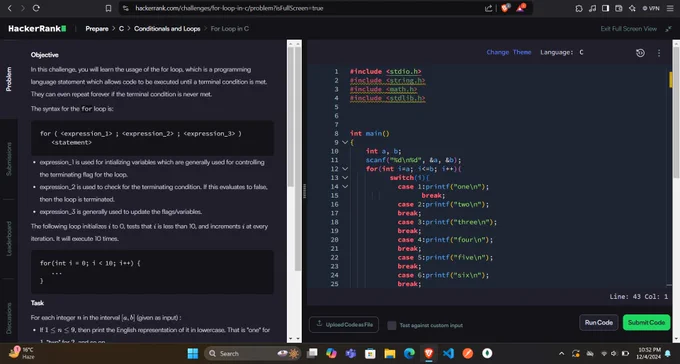Image resolution: width=680 pixels, height=364 pixels.
Task: Click the panel divider drag handle
Action: 304,191
